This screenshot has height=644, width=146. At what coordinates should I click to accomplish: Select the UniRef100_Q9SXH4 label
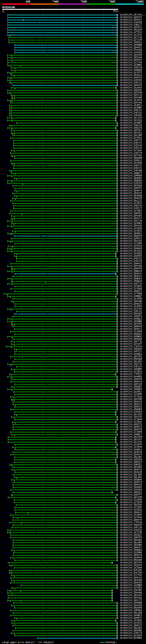(131, 57)
